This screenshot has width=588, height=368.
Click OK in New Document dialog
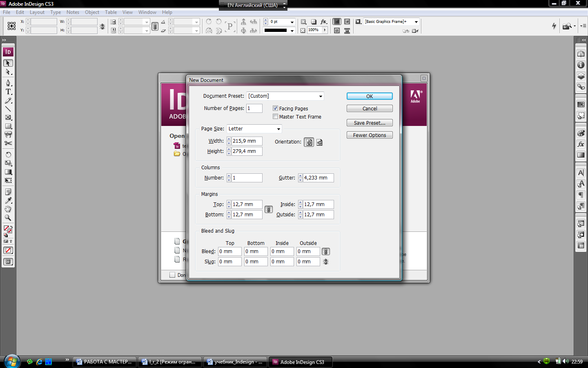[x=370, y=96]
